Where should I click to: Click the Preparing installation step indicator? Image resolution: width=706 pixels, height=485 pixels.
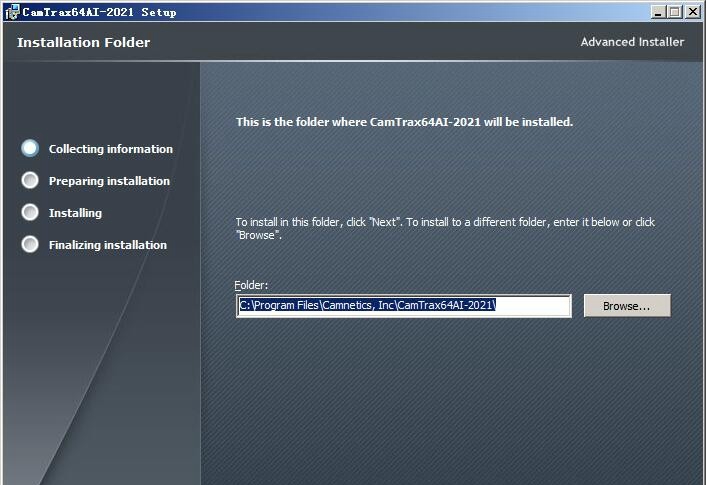(30, 180)
